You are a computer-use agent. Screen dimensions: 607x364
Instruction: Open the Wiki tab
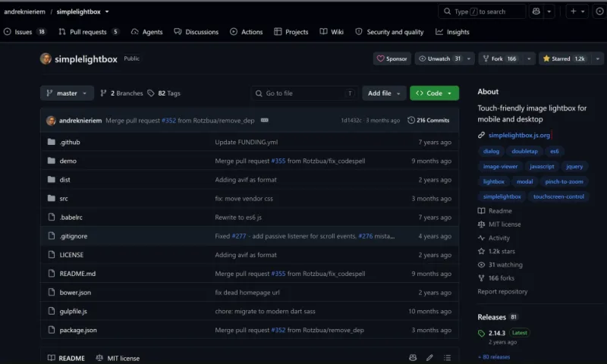332,32
